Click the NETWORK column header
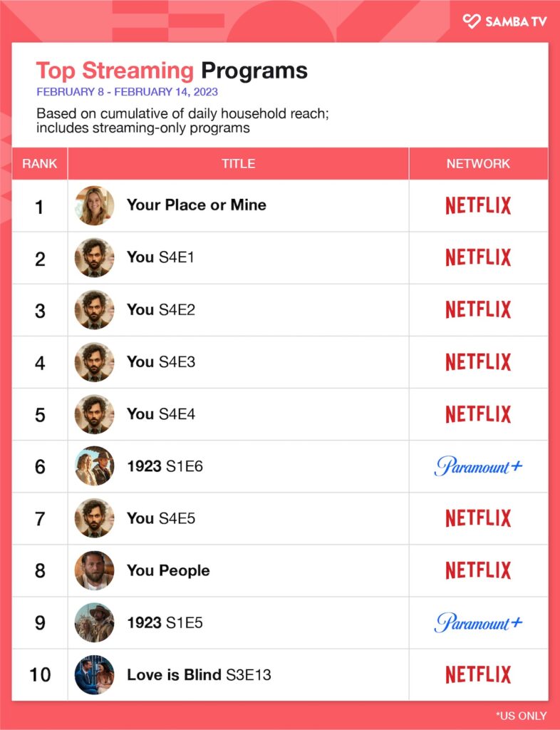 tap(478, 164)
